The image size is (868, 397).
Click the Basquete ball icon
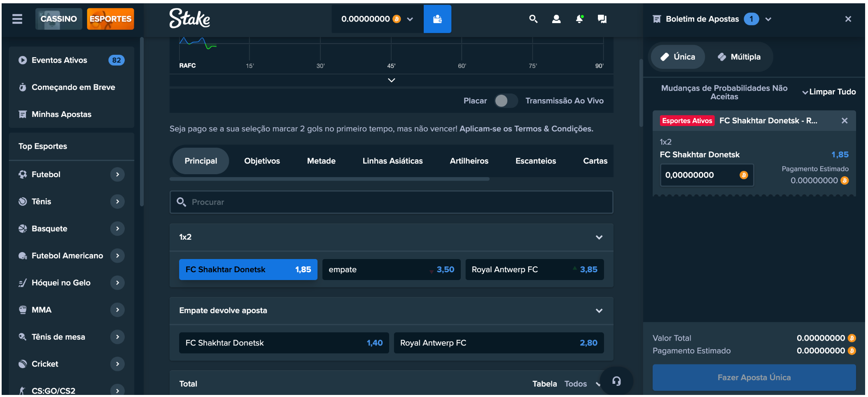[x=23, y=229]
